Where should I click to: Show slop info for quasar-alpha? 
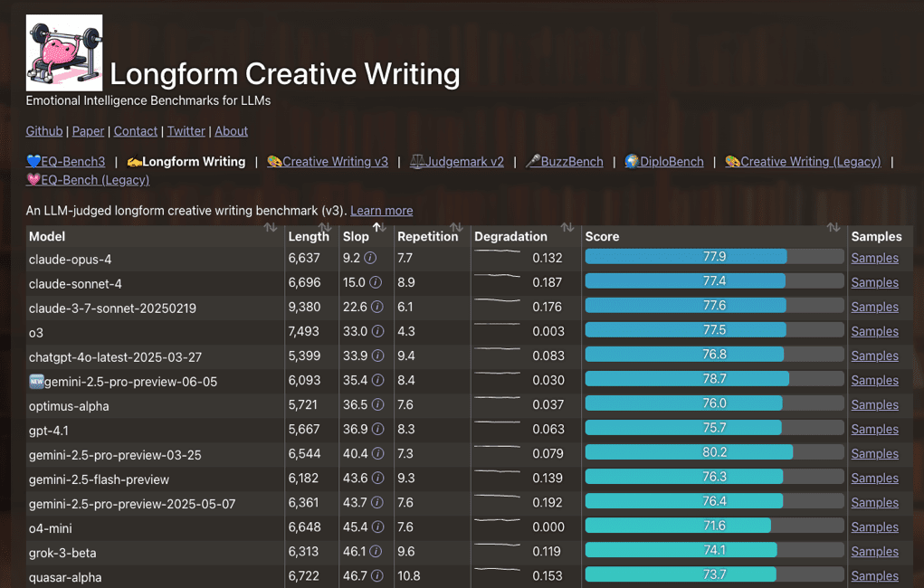pos(377,576)
